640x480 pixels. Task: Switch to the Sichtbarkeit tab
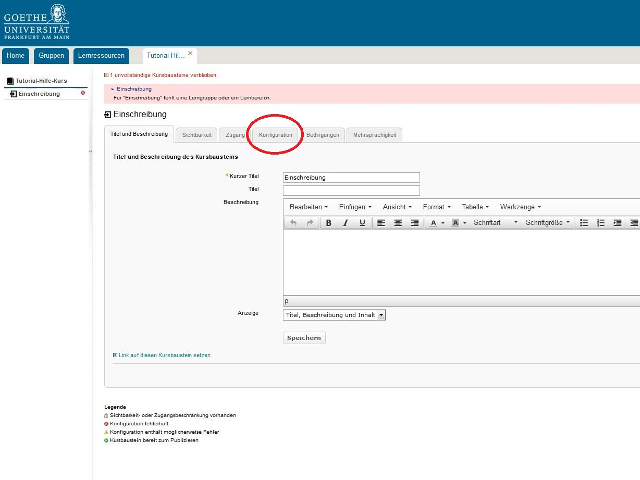pyautogui.click(x=197, y=134)
